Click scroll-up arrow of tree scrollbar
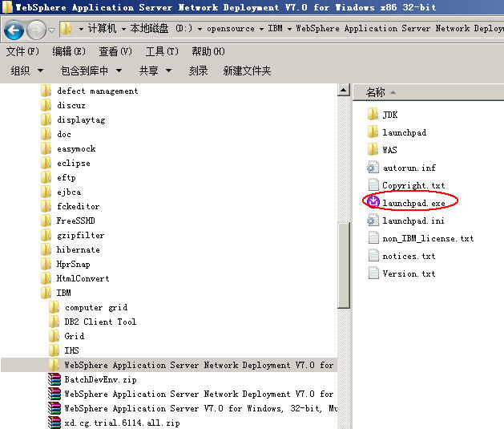504x429 pixels. 343,90
